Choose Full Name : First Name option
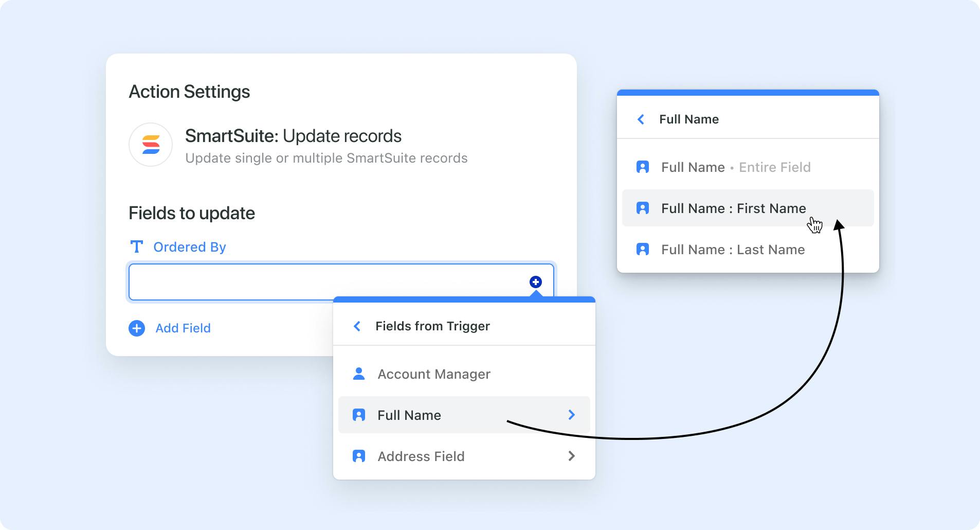This screenshot has width=980, height=530. (x=748, y=208)
